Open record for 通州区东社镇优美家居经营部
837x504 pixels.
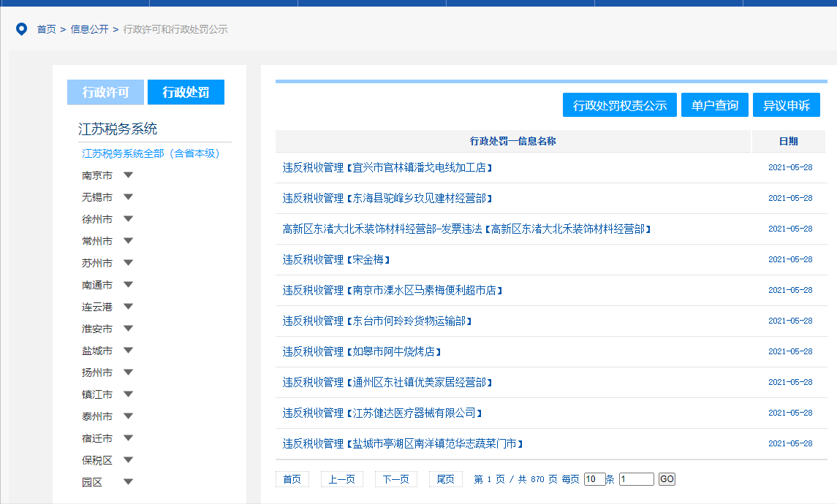tap(387, 383)
